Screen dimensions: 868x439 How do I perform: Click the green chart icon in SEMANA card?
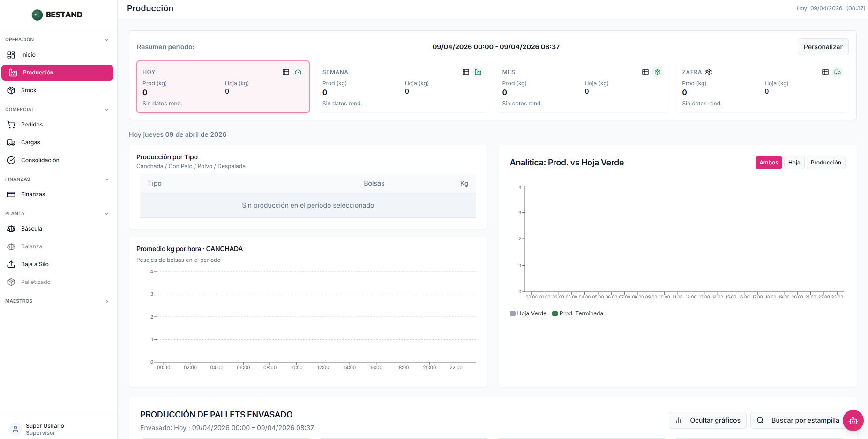478,72
